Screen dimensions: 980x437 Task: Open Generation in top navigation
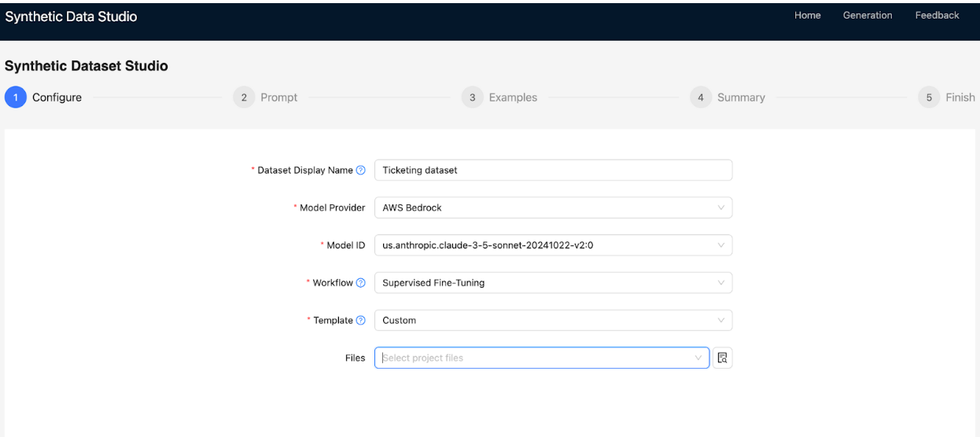tap(867, 16)
